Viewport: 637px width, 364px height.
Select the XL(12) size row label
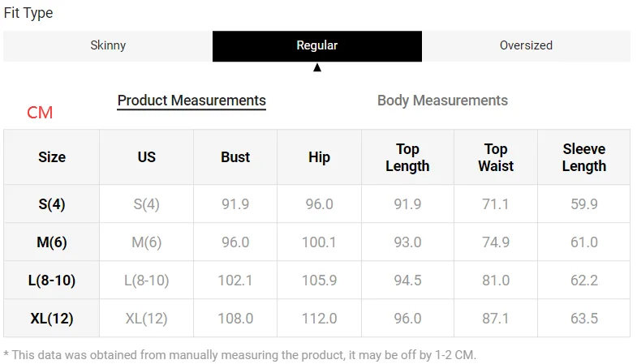(x=52, y=319)
